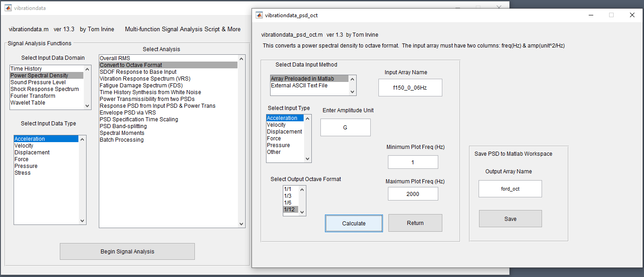Click up arrow of psd_oct input type scrollbar

(x=308, y=119)
